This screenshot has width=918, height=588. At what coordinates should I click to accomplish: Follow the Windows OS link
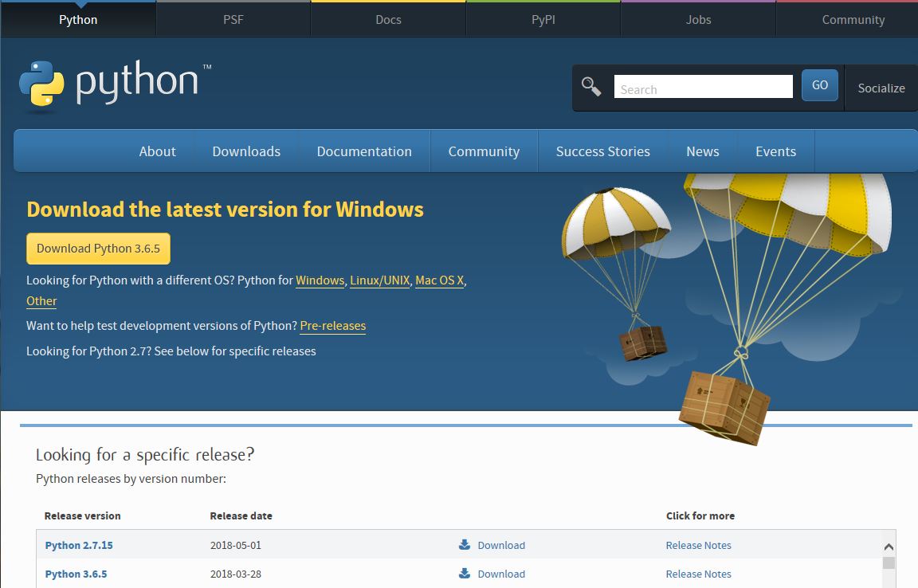point(320,280)
